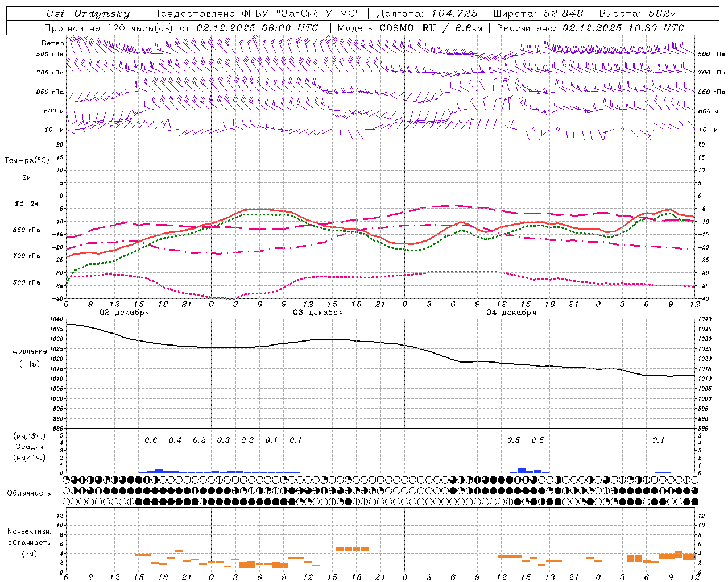Click the "985" pressure axis value on the left
The height and width of the screenshot is (582, 728).
tap(59, 429)
